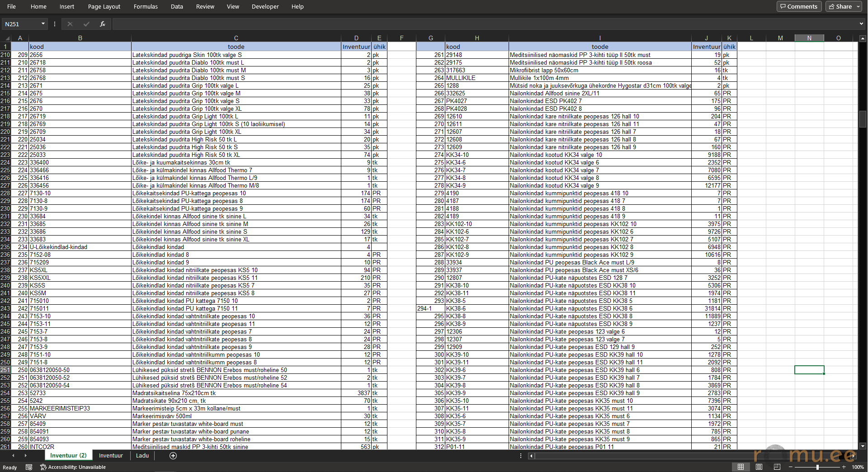Image resolution: width=868 pixels, height=472 pixels.
Task: Click cell 'Madratsikate 90x210 cm, tk'
Action: point(236,401)
